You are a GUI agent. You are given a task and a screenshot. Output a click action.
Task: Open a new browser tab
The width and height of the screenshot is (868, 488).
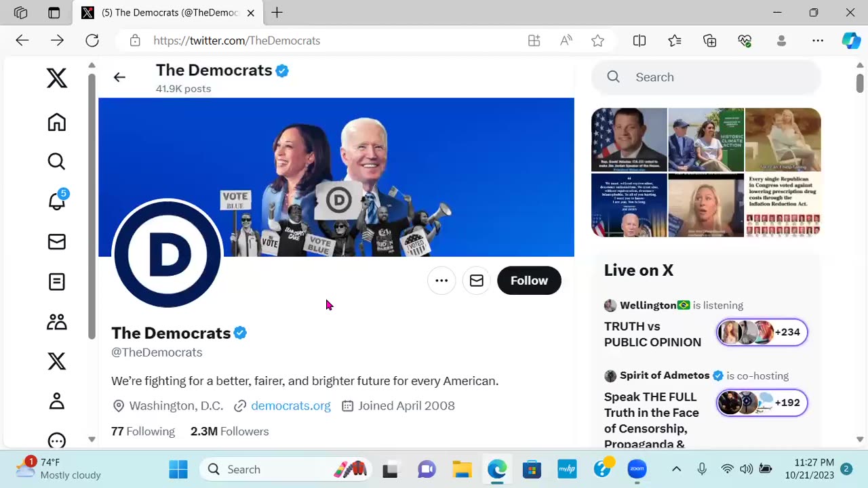277,13
